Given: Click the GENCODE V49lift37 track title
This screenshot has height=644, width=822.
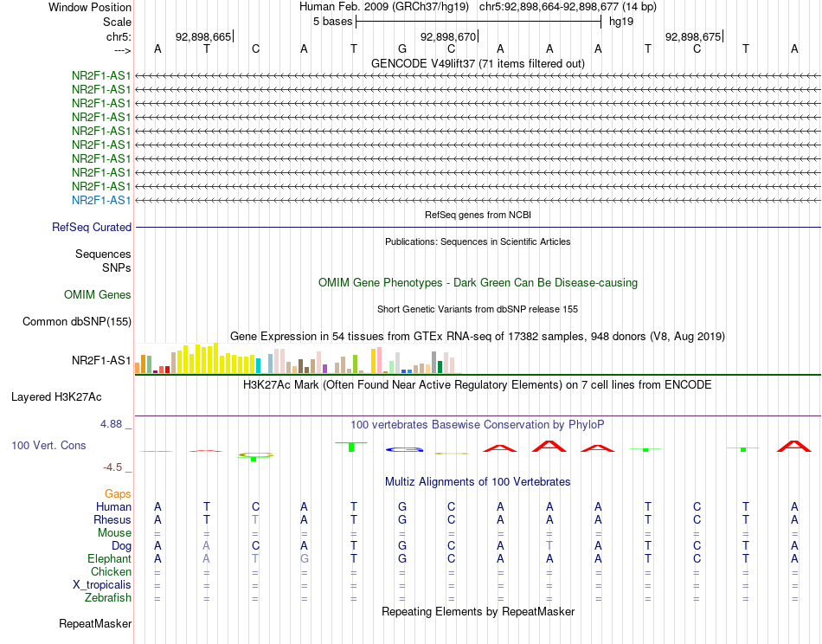Looking at the screenshot, I should [x=478, y=63].
